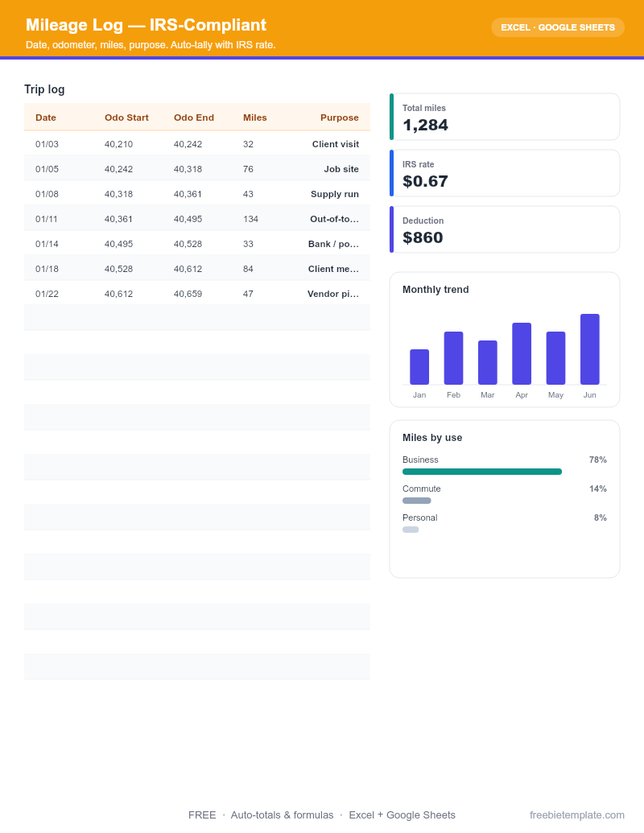644x833 pixels.
Task: Click the 134 miles cell
Action: click(251, 220)
